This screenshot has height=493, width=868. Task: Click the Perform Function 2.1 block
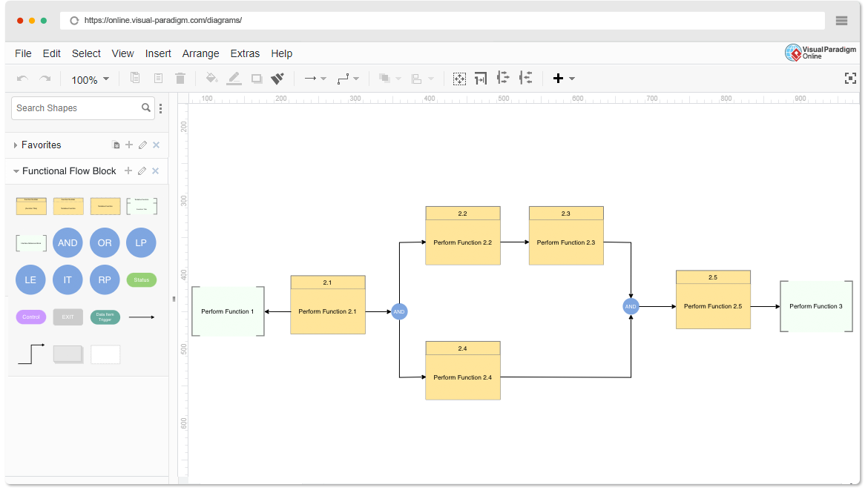328,305
